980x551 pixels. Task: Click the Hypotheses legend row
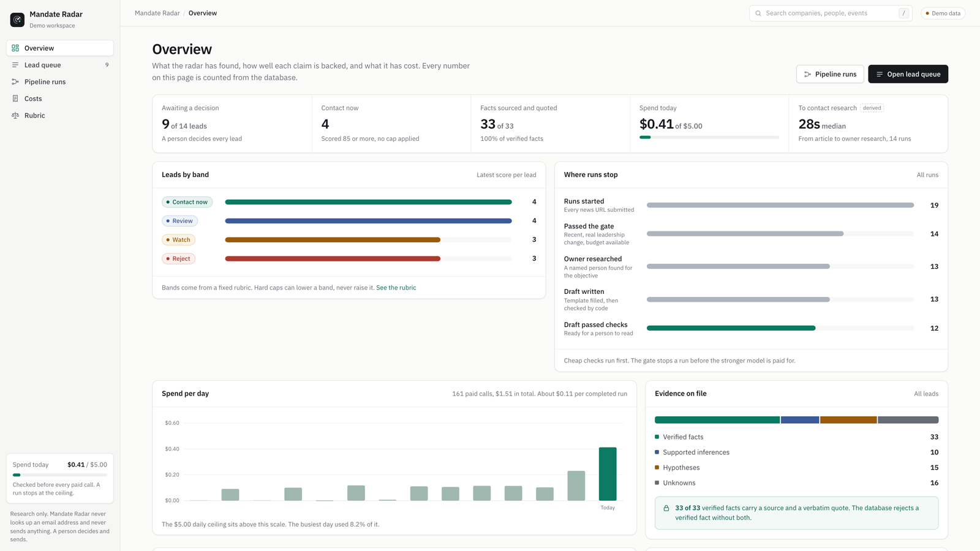click(x=796, y=468)
